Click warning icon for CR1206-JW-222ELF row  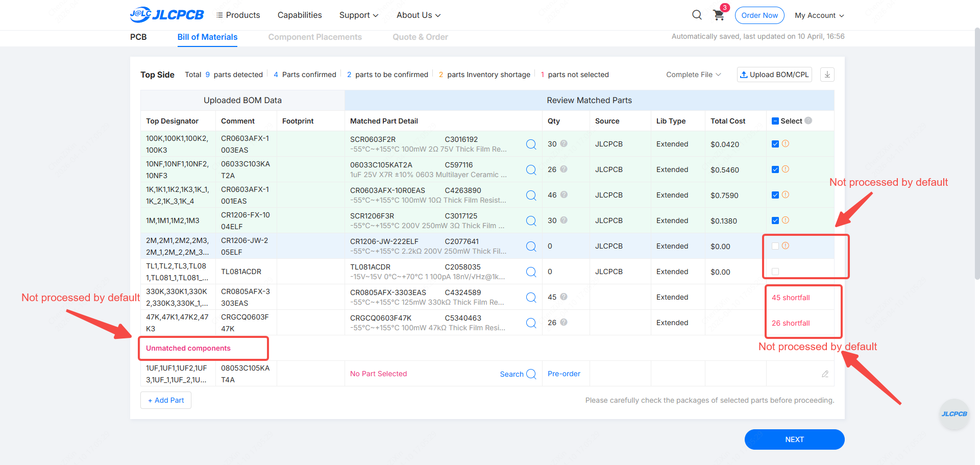(786, 246)
